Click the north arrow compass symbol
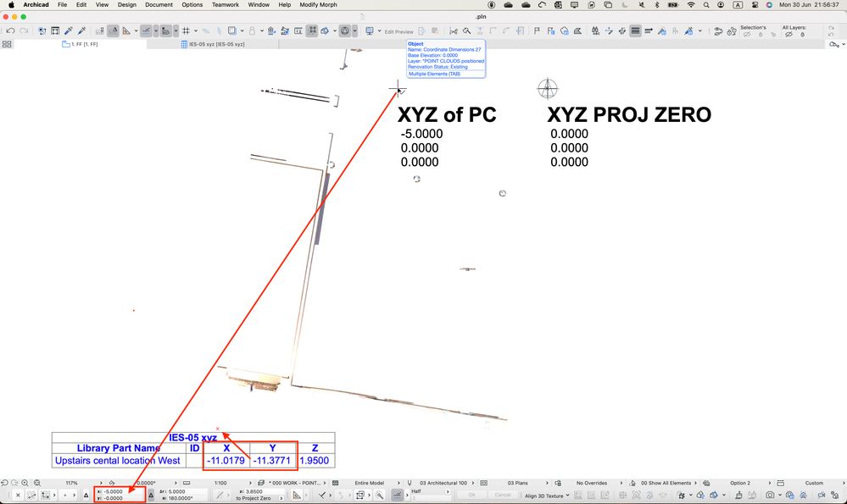The height and width of the screenshot is (504, 847). click(x=547, y=88)
